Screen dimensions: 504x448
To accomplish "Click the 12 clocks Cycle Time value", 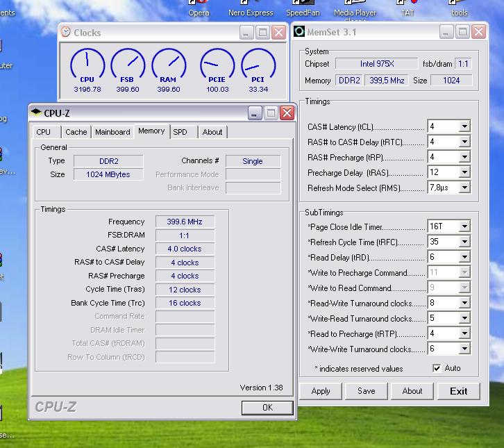I will [x=185, y=290].
